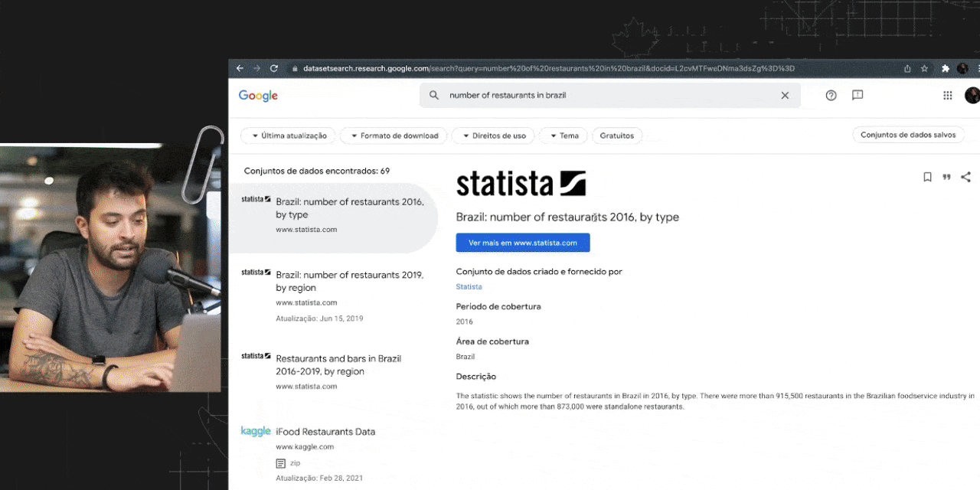980x490 pixels.
Task: Click the dataset title heading in the details panel
Action: coord(567,217)
